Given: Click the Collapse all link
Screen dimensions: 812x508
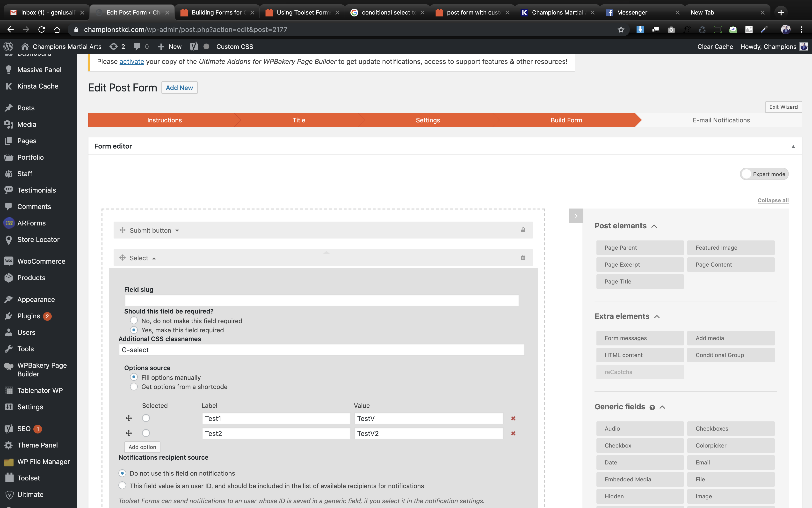Looking at the screenshot, I should tap(773, 200).
